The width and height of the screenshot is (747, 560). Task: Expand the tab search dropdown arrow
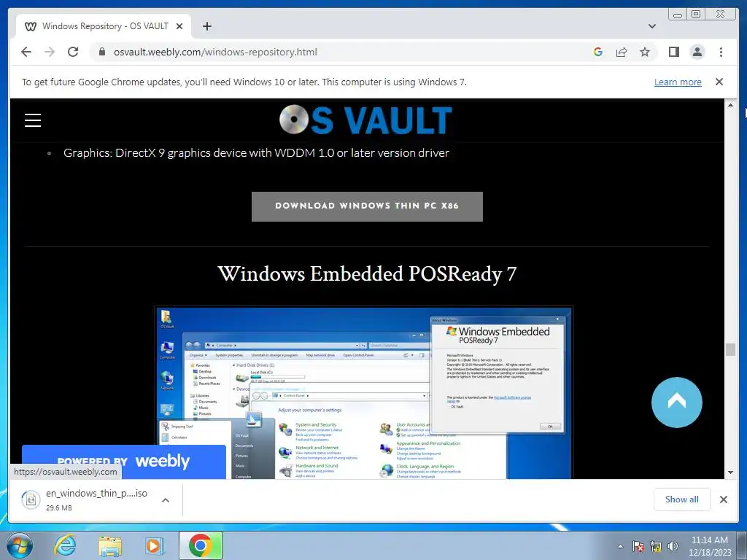point(652,26)
